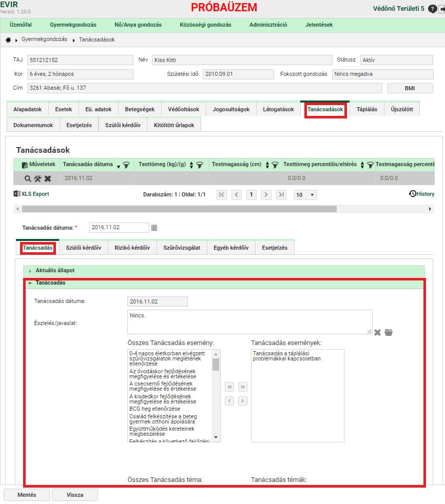Move selected event right
The height and width of the screenshot is (504, 445).
point(243,401)
